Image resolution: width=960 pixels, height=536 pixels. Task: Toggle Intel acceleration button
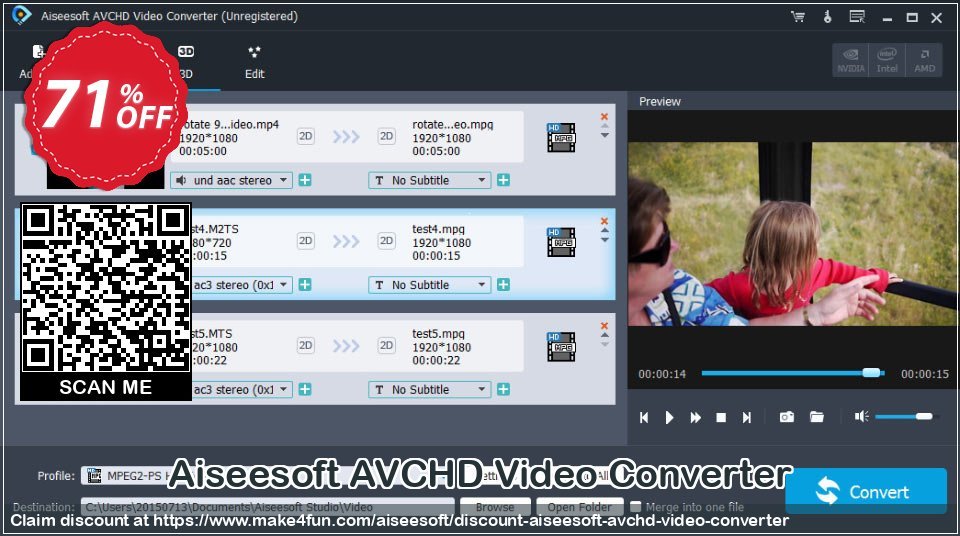pyautogui.click(x=887, y=60)
